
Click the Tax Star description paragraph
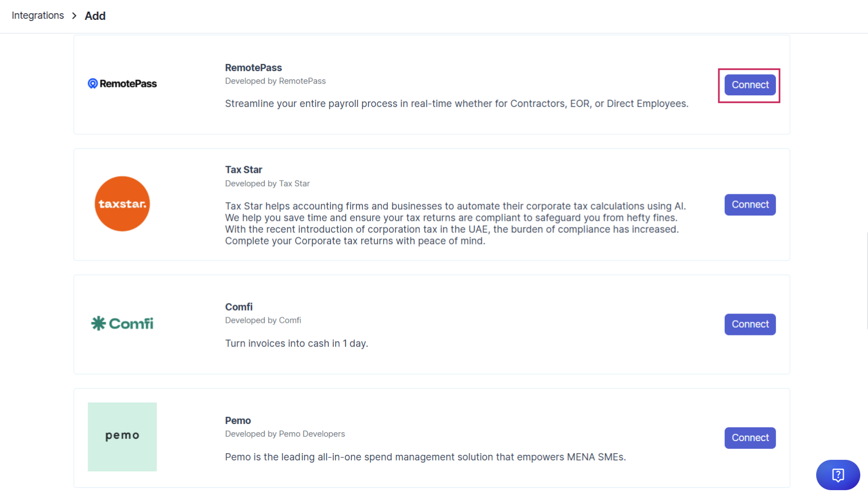click(455, 224)
